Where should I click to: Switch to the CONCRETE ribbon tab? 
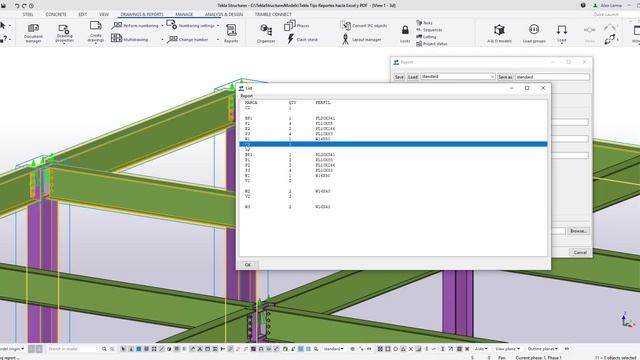tap(56, 14)
